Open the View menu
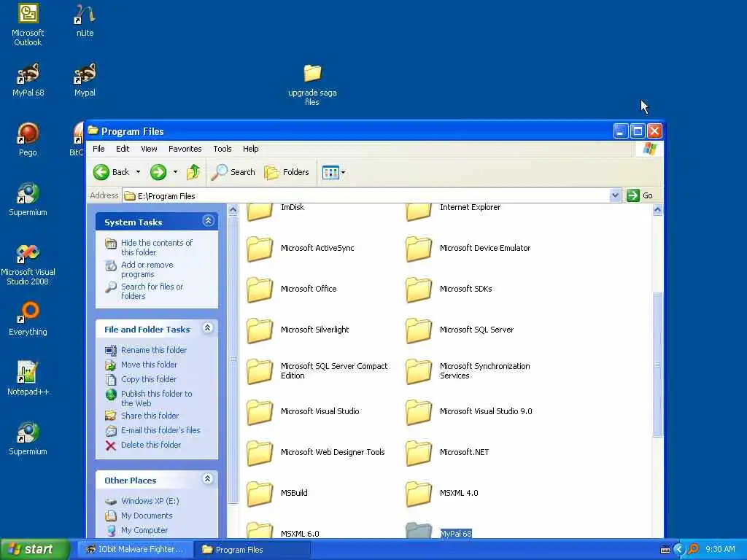Image resolution: width=747 pixels, height=560 pixels. (149, 149)
